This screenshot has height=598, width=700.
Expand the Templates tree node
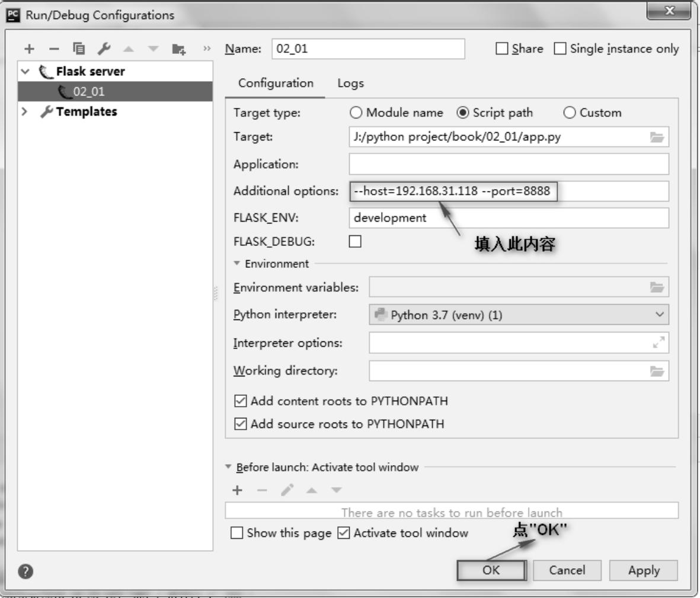[24, 111]
